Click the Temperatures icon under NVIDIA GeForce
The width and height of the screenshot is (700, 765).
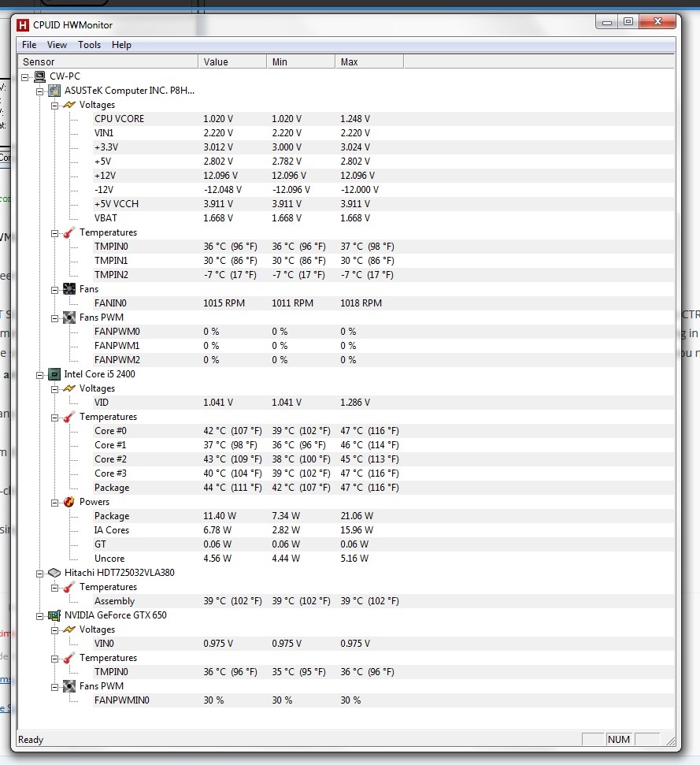tap(69, 658)
